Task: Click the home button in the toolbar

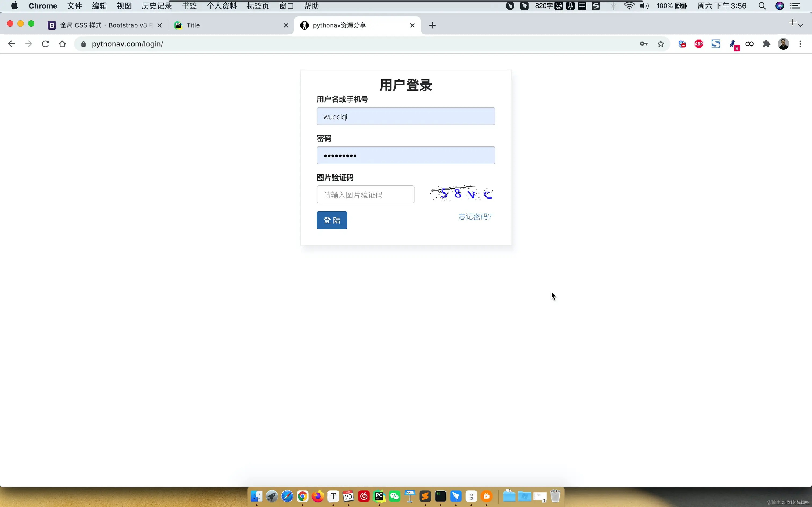Action: [x=62, y=43]
